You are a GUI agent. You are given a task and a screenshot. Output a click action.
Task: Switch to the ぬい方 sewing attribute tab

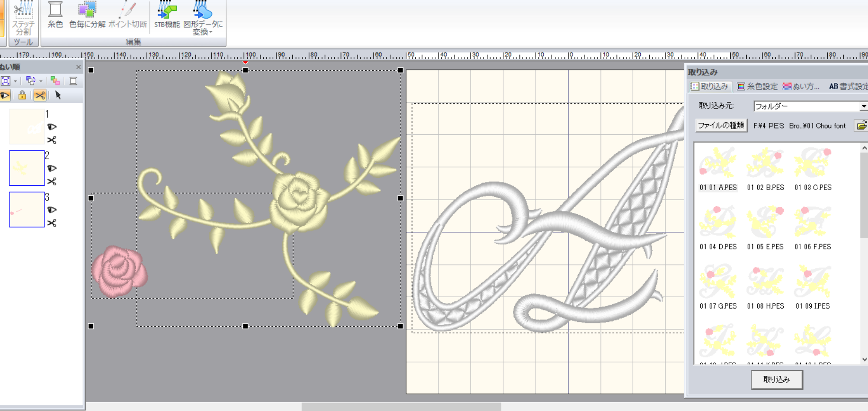801,86
